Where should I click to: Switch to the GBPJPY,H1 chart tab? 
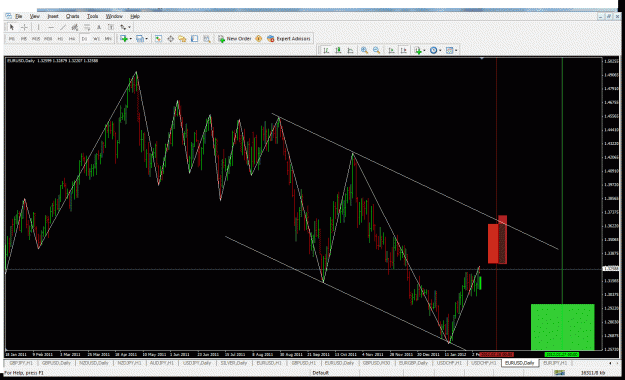(21, 363)
